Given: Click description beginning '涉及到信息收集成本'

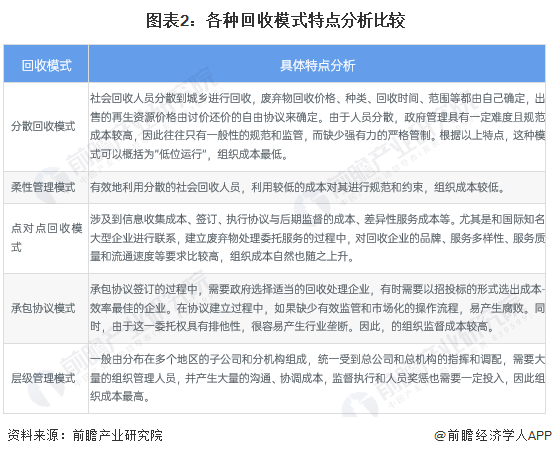Looking at the screenshot, I should [x=317, y=238].
